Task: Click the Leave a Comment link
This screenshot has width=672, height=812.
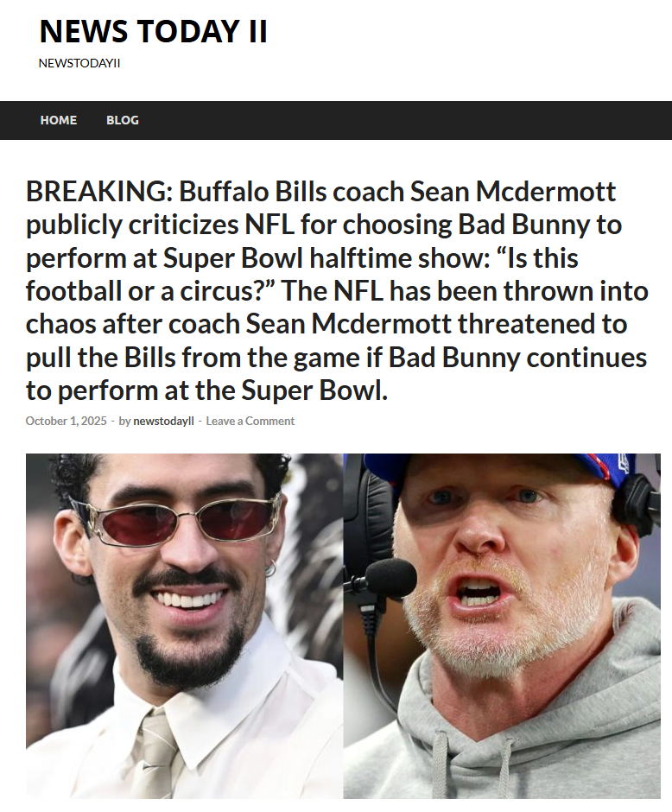Action: [250, 421]
